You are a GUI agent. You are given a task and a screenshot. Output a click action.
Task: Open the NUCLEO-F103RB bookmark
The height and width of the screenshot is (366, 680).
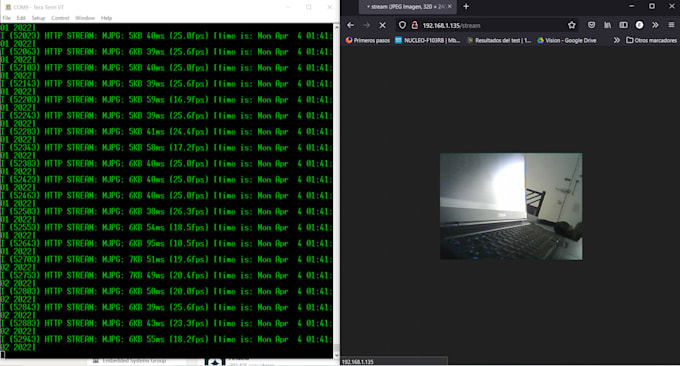(x=428, y=40)
